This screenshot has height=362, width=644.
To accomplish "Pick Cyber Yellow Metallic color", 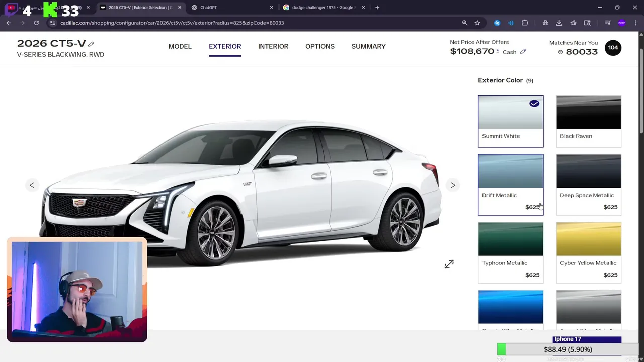I will pyautogui.click(x=589, y=252).
